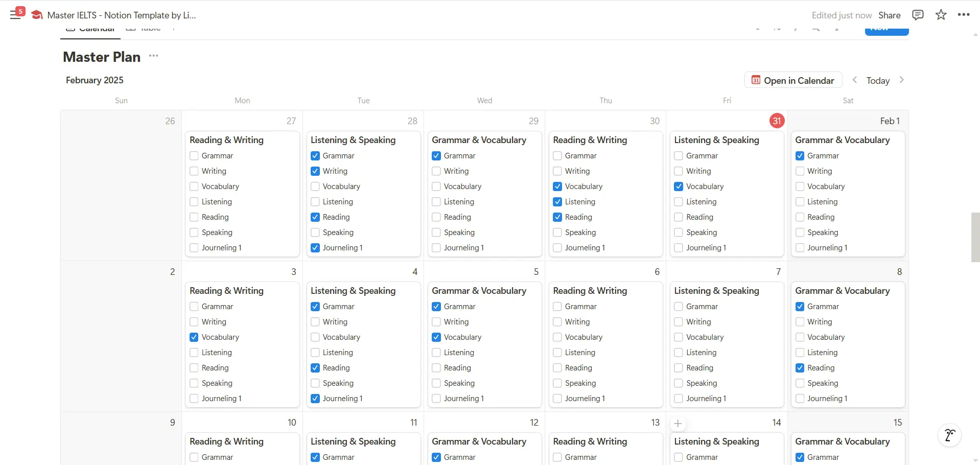Add page to favorites with star
This screenshot has height=465, width=980.
tap(941, 15)
